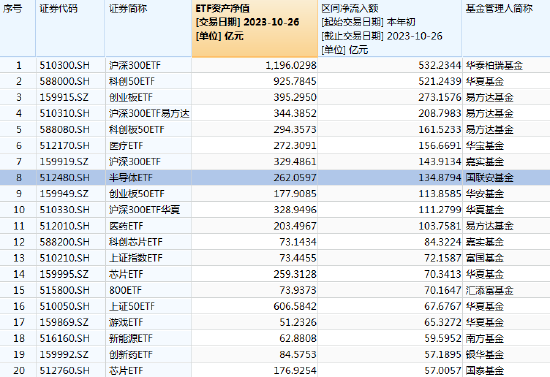Click net asset value 925.7845
This screenshot has width=550, height=377.
(x=295, y=81)
